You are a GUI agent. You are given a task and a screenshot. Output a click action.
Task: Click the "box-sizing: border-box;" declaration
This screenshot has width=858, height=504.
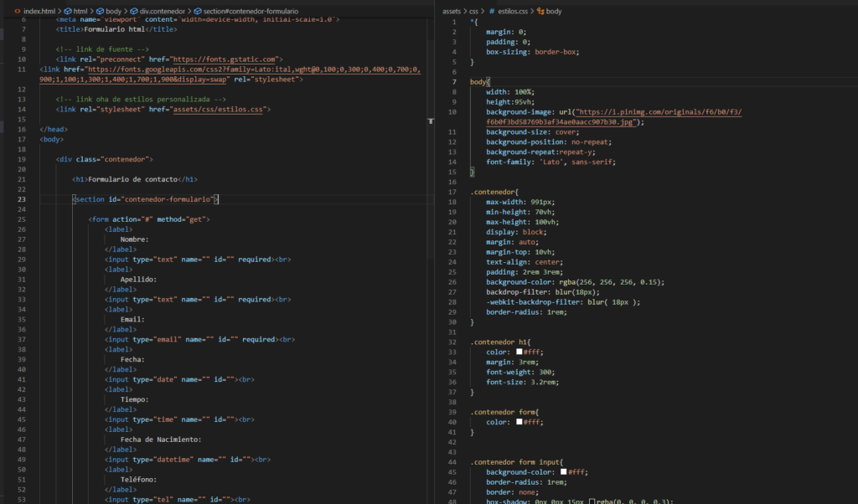(532, 52)
